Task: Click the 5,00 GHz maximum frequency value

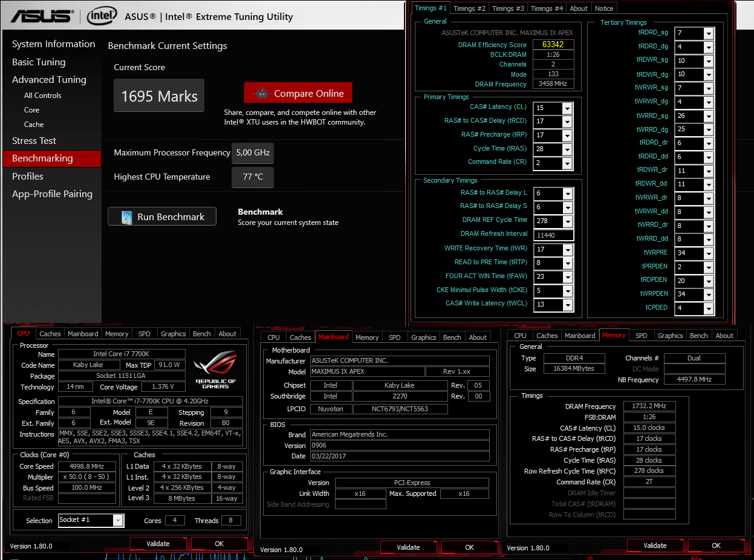Action: click(x=253, y=153)
